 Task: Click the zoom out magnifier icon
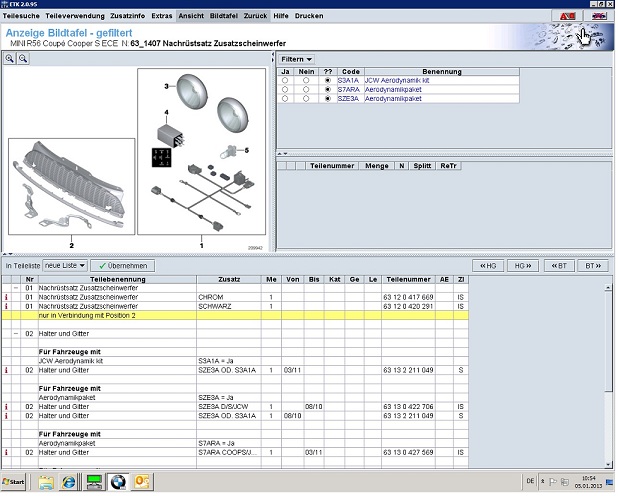click(x=23, y=60)
